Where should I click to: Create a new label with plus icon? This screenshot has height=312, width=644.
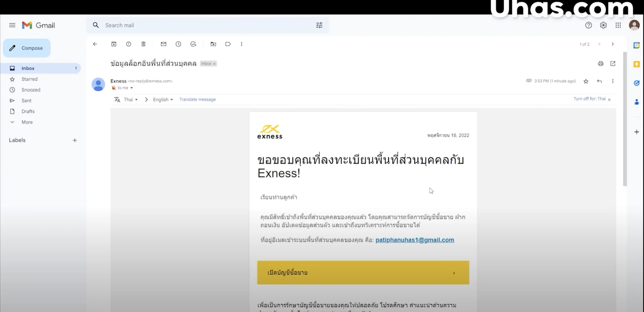(75, 140)
